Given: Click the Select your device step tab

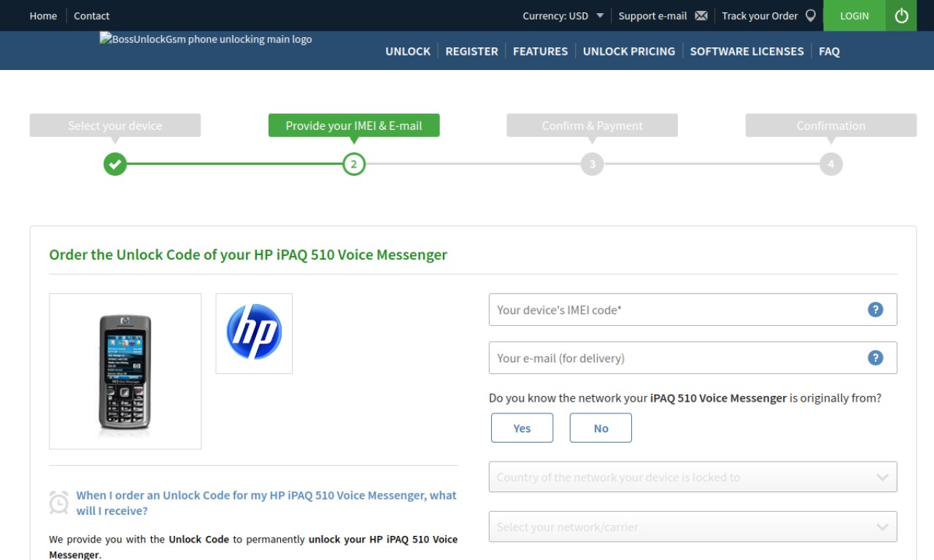Looking at the screenshot, I should point(115,125).
